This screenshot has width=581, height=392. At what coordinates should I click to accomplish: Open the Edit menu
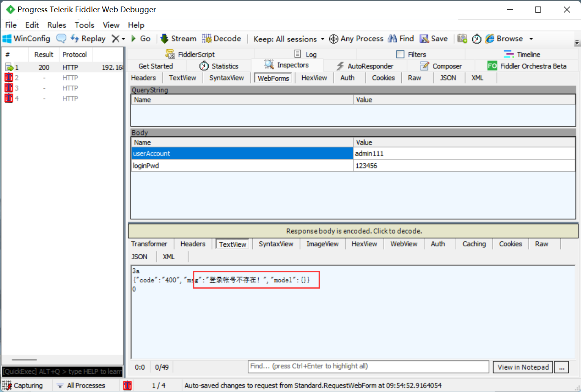[32, 25]
